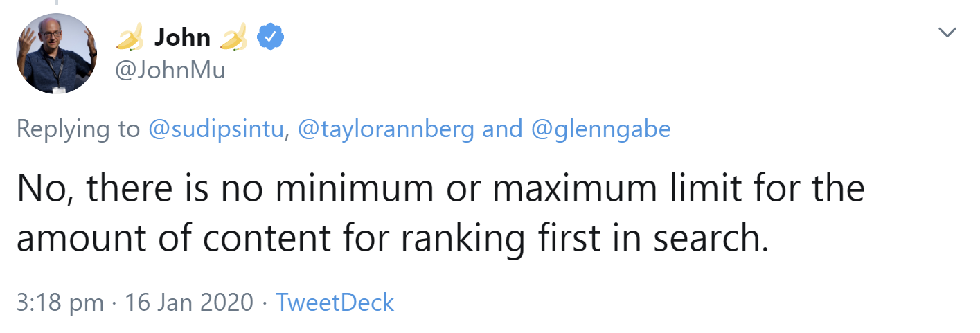Viewport: 980px width, 333px height.
Task: Open John's profile avatar photo
Action: tap(57, 53)
